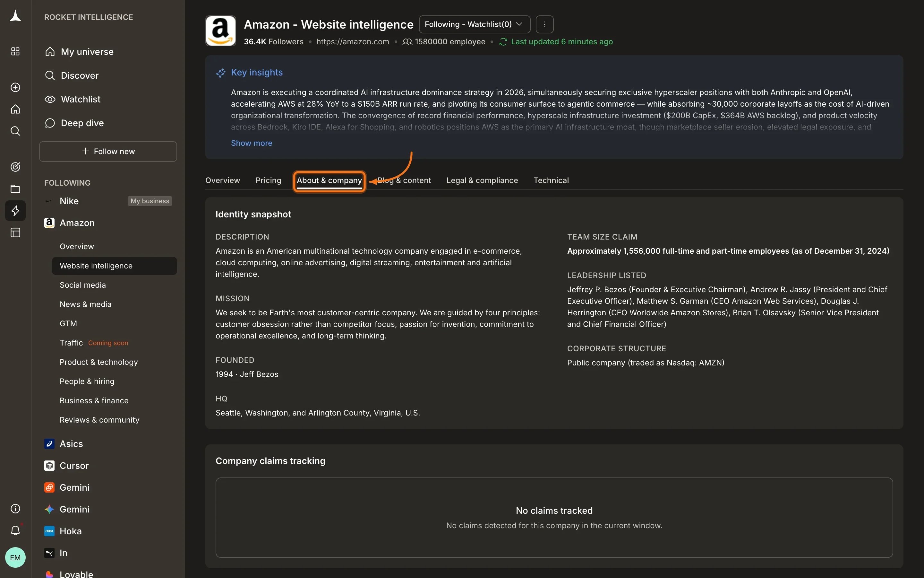This screenshot has height=578, width=924.
Task: Click the Cursor logo icon in Following
Action: pos(49,466)
